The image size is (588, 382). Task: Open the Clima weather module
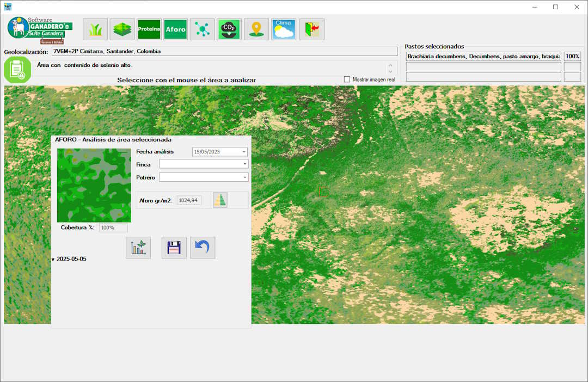[284, 29]
